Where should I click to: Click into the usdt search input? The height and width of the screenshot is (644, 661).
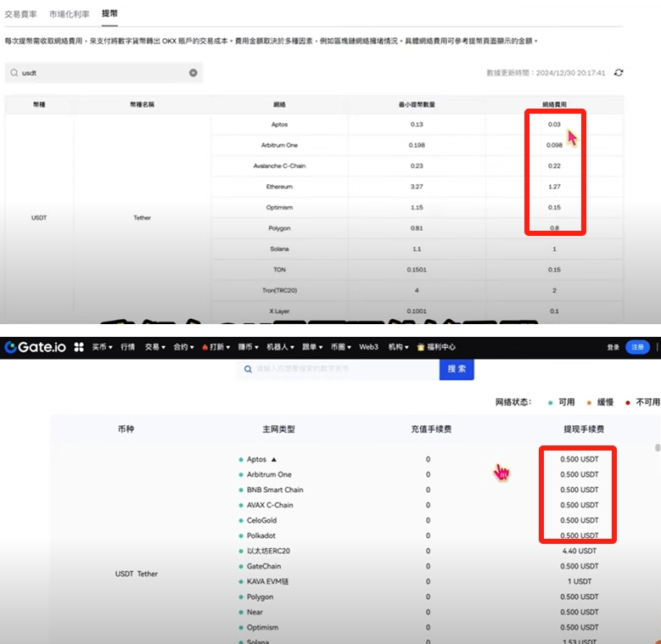click(104, 73)
